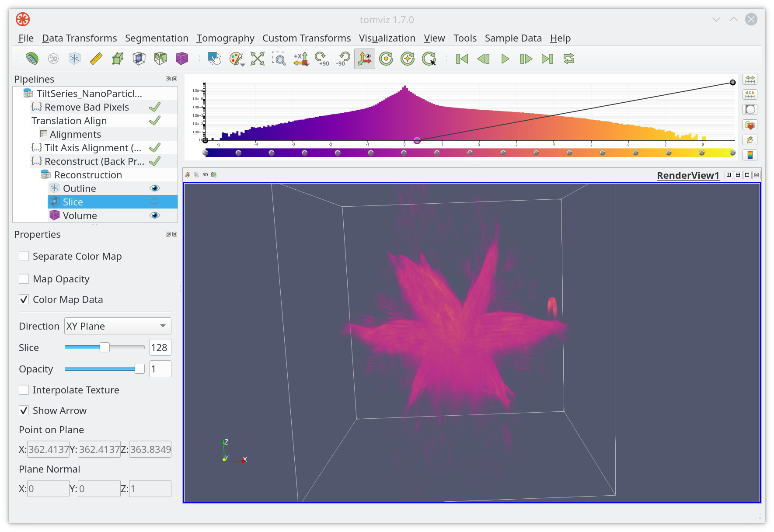Close the Properties panel
Viewport: 774px width, 532px height.
click(x=175, y=234)
